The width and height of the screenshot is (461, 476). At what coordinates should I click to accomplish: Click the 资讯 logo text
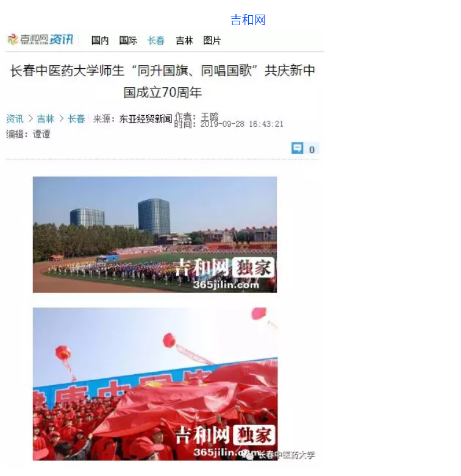(x=62, y=40)
